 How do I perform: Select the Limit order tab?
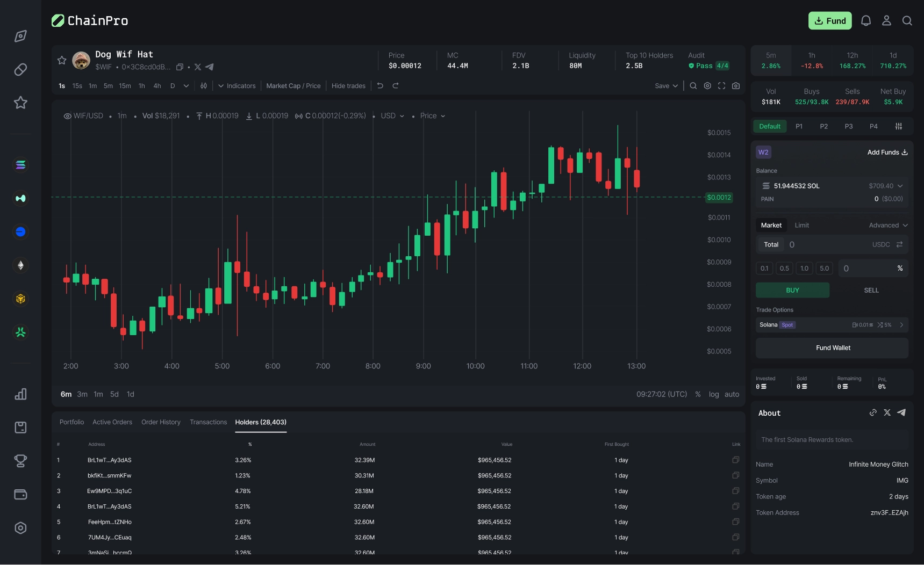coord(801,226)
